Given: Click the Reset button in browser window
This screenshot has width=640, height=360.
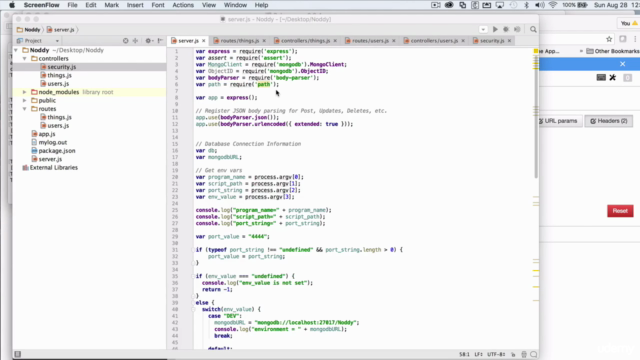Looking at the screenshot, I should pos(620,211).
